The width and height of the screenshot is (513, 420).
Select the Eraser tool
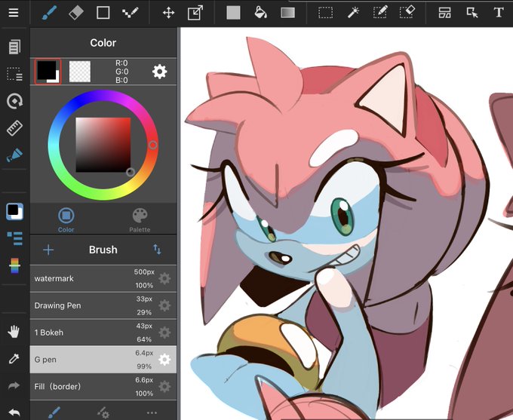point(76,13)
